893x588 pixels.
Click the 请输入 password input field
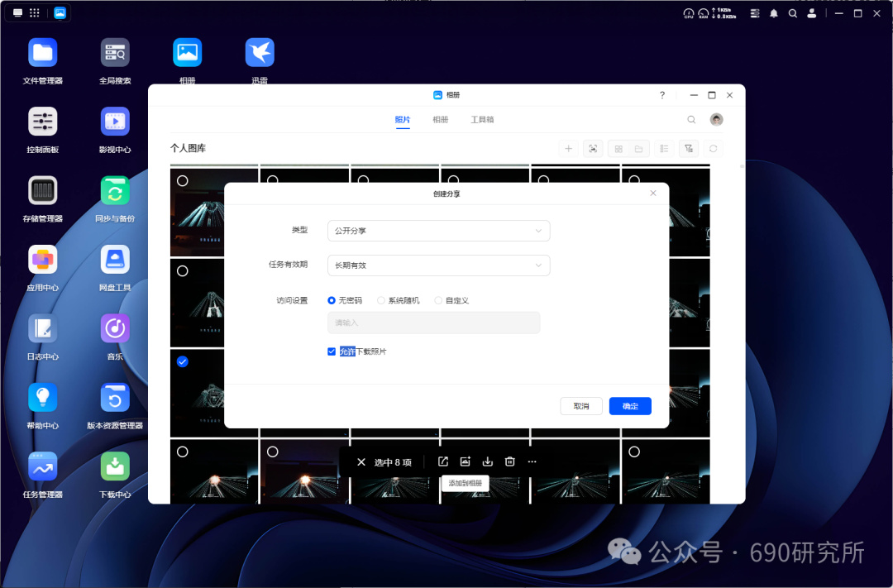433,323
